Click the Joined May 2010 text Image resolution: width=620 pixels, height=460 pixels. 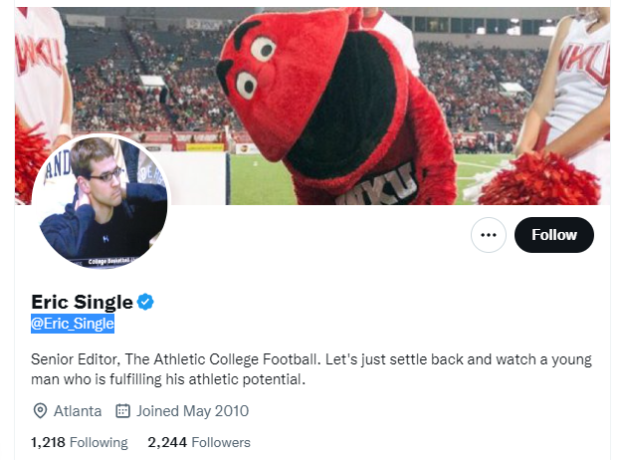193,411
